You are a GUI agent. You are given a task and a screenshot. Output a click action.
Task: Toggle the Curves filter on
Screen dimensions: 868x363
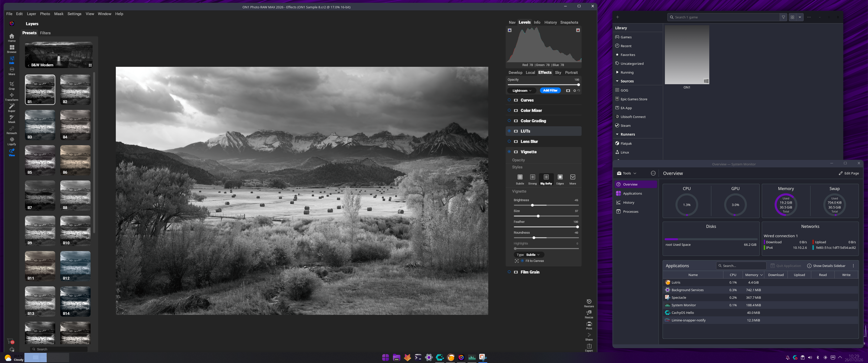pos(509,100)
